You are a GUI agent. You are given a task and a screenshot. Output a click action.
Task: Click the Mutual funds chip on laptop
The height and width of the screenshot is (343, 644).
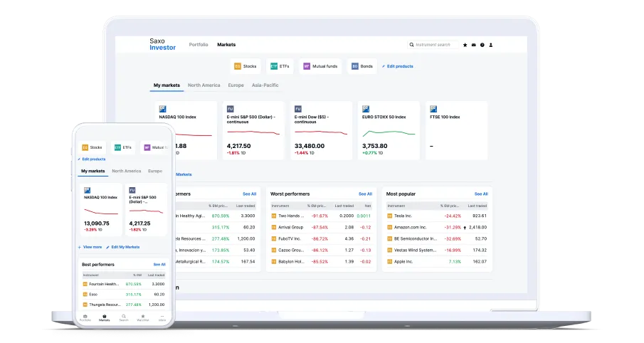(320, 66)
